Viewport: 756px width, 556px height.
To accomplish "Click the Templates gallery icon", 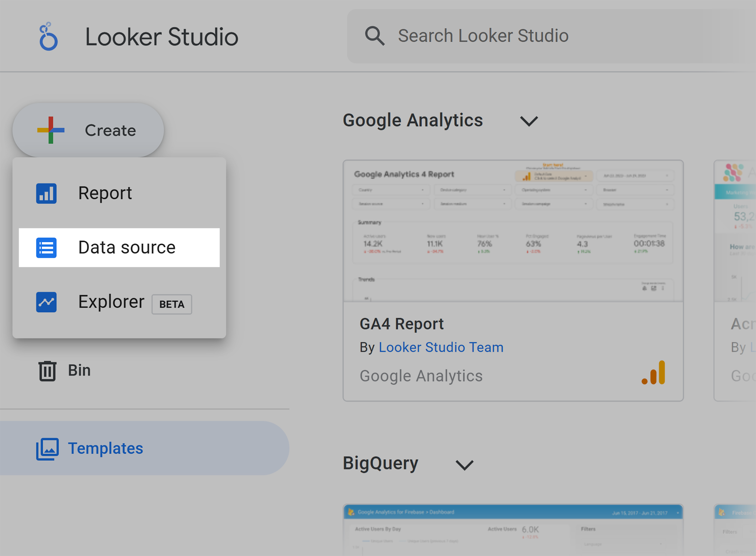I will [x=47, y=449].
